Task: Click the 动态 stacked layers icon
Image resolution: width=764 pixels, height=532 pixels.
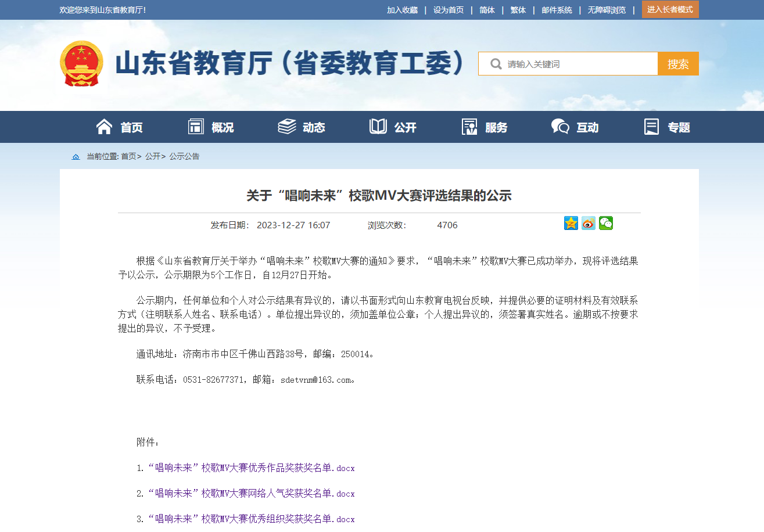Action: tap(287, 127)
